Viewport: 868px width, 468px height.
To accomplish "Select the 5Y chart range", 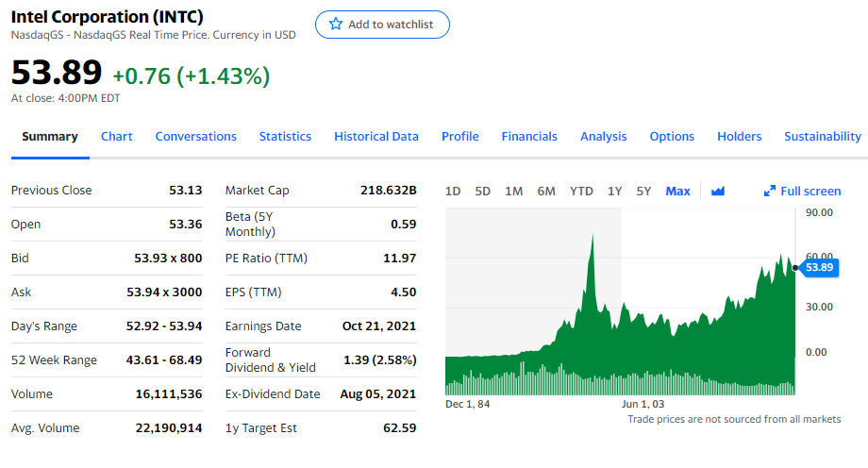I will (643, 192).
